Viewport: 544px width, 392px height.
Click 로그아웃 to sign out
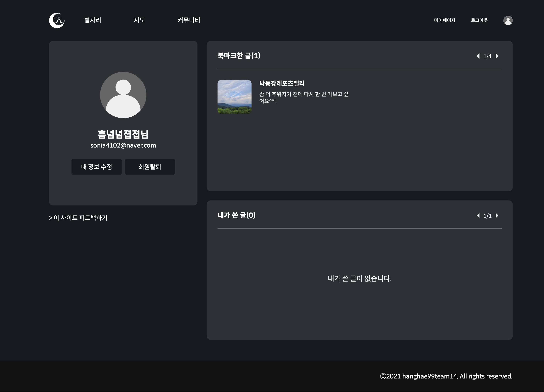479,20
